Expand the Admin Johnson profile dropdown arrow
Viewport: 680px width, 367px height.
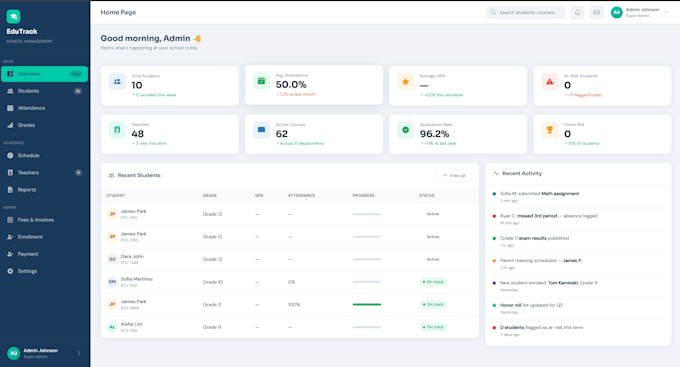coord(666,13)
